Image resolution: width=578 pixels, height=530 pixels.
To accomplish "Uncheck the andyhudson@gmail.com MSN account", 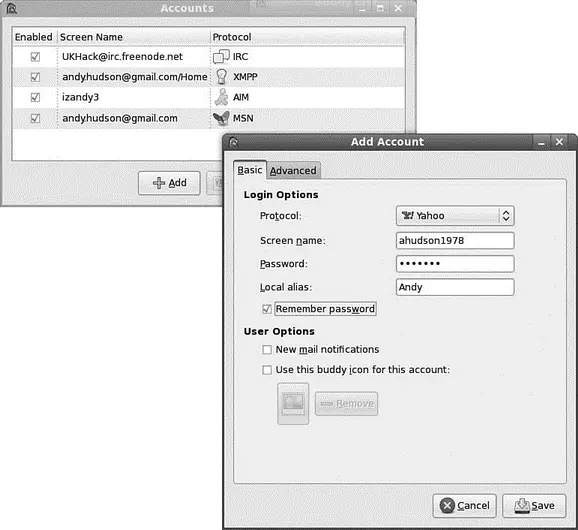I will point(35,118).
